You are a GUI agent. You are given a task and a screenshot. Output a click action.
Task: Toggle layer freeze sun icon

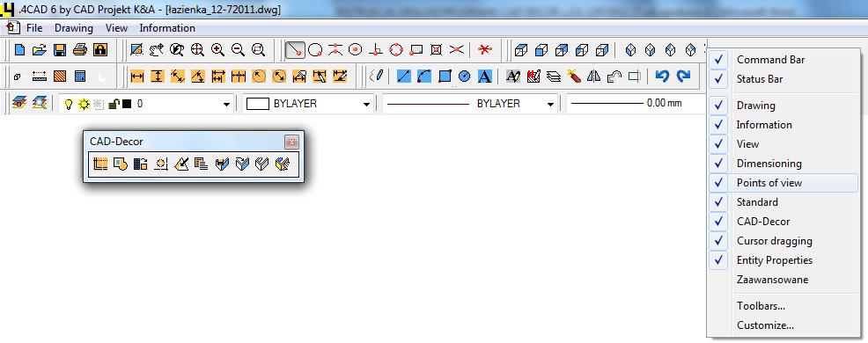pos(84,104)
